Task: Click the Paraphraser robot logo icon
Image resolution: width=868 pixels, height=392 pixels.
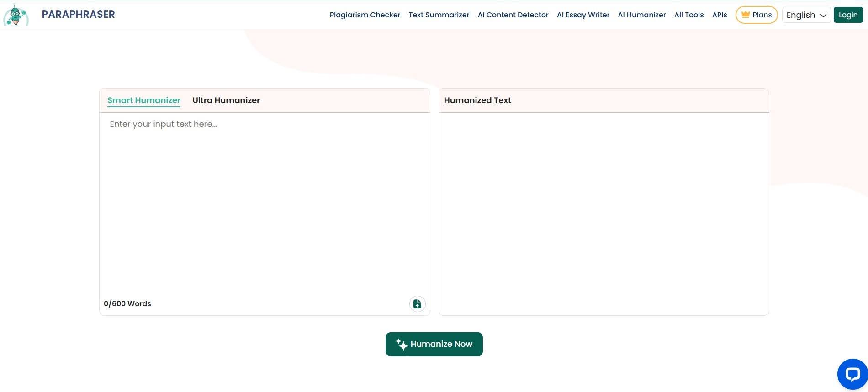Action: pyautogui.click(x=16, y=16)
